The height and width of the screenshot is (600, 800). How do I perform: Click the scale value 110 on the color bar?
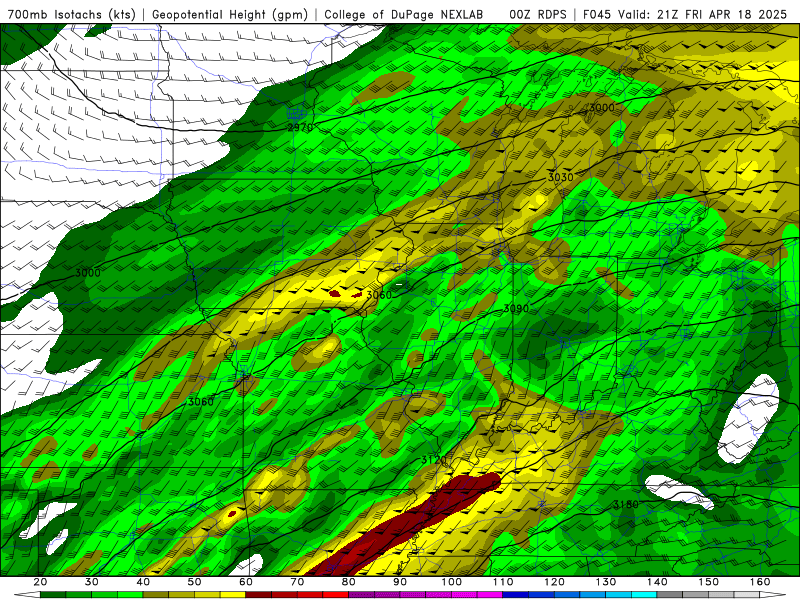coord(503,582)
